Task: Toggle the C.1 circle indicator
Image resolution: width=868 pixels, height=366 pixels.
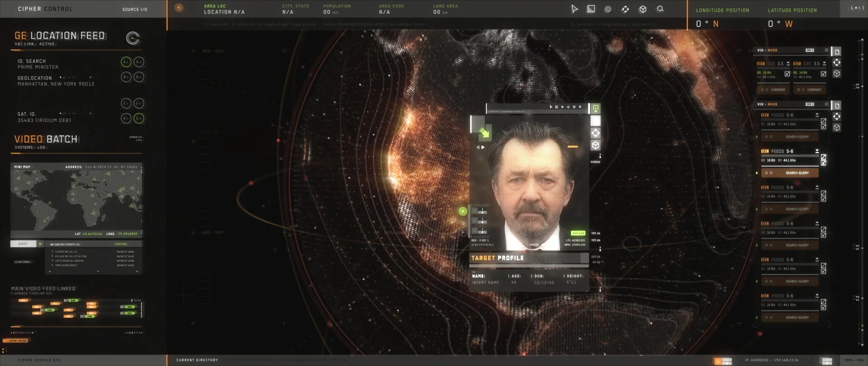Action: tap(126, 103)
